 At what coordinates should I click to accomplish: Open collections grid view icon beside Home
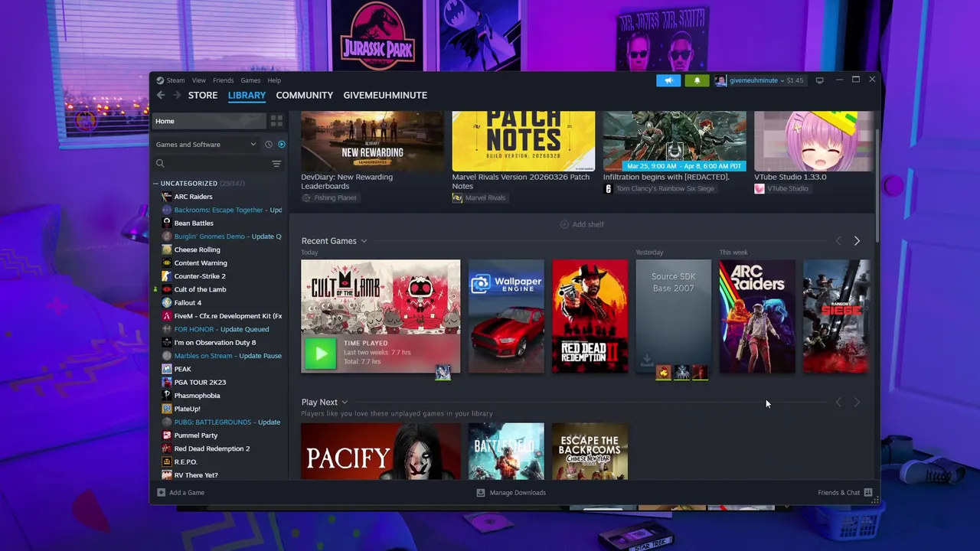tap(276, 121)
